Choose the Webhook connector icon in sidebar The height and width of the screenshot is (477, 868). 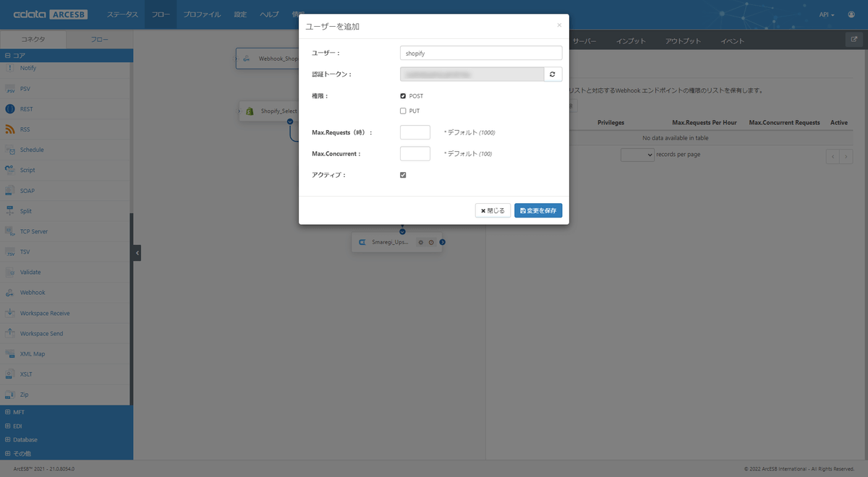click(x=10, y=293)
